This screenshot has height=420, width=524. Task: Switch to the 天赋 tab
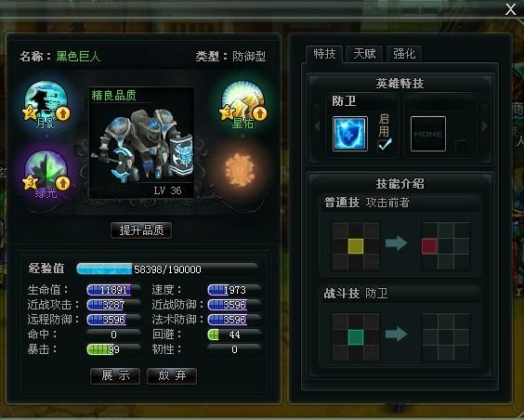tap(364, 54)
